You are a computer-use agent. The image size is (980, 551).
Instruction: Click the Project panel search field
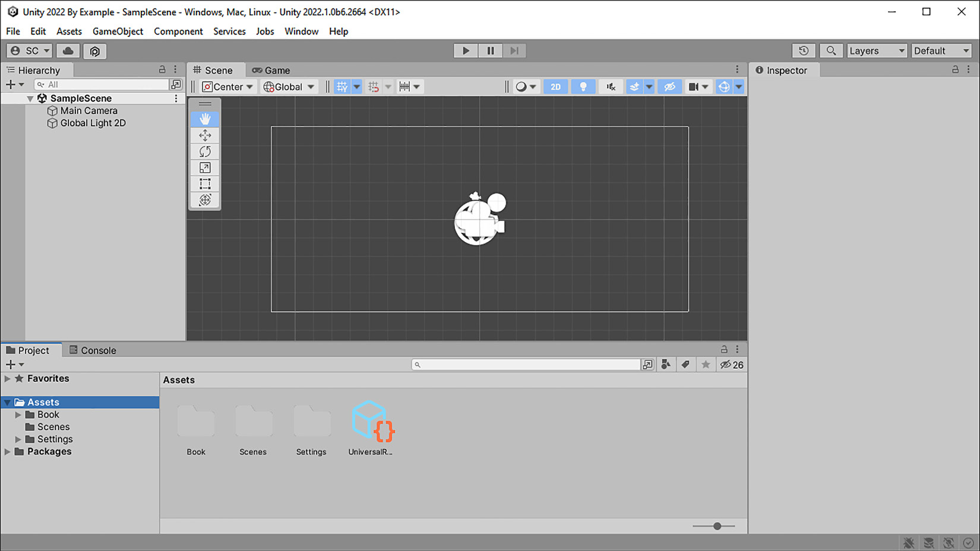point(526,365)
